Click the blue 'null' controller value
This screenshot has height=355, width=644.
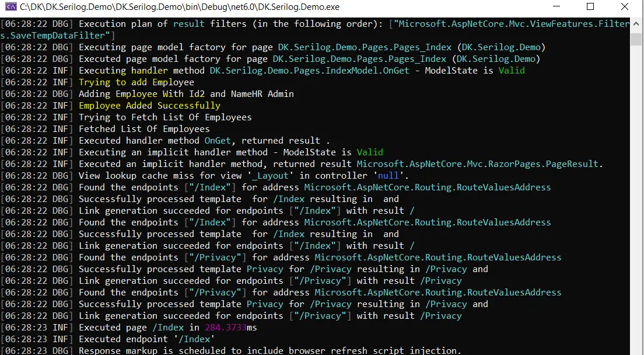388,176
